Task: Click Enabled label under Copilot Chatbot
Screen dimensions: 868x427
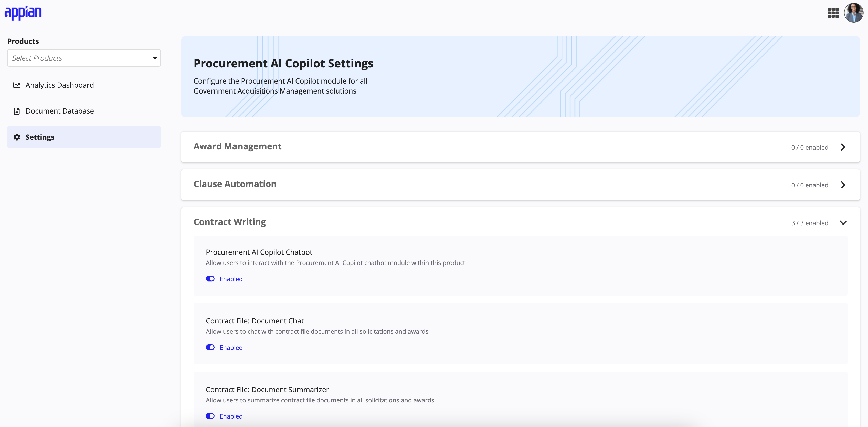Action: (231, 279)
